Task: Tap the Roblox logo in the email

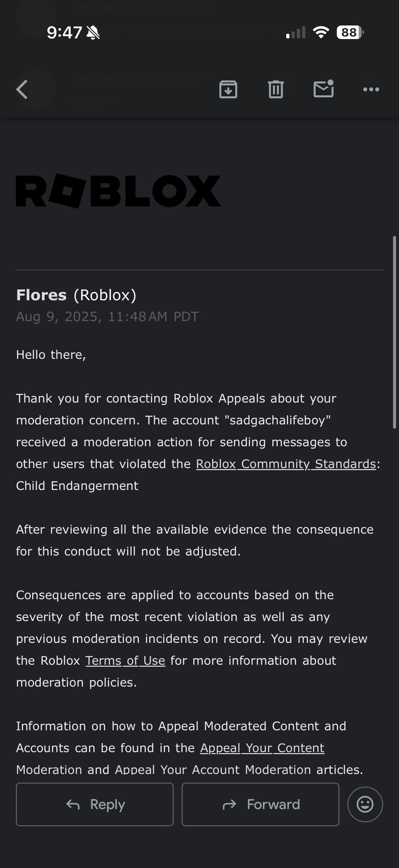Action: [x=118, y=192]
